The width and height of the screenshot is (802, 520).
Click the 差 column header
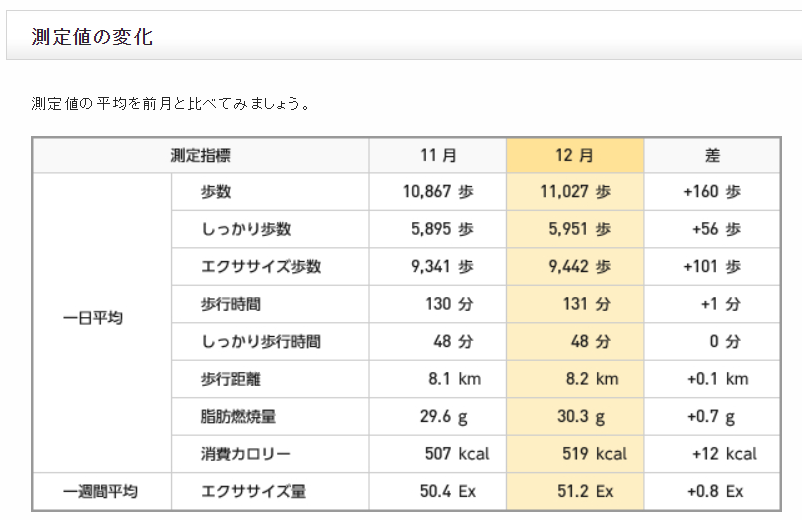(712, 155)
